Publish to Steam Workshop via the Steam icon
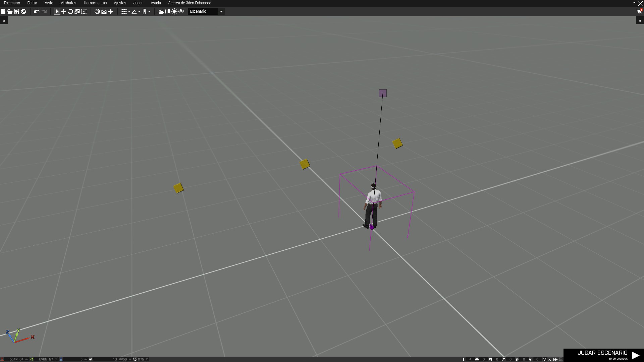The image size is (644, 362). (x=23, y=11)
